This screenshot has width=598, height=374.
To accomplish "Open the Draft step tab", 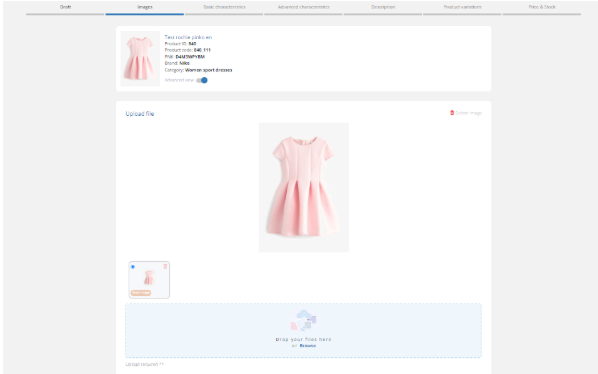I will pos(65,7).
